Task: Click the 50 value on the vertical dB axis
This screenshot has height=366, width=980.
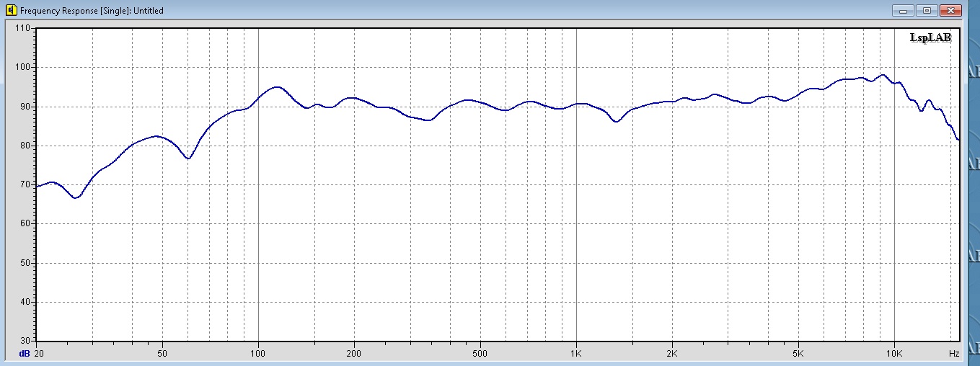Action: pos(25,263)
